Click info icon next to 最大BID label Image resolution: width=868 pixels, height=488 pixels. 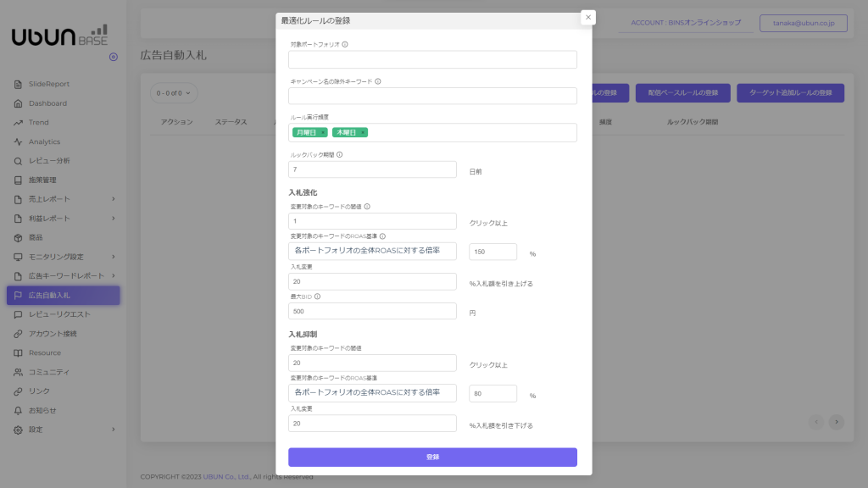pyautogui.click(x=317, y=297)
